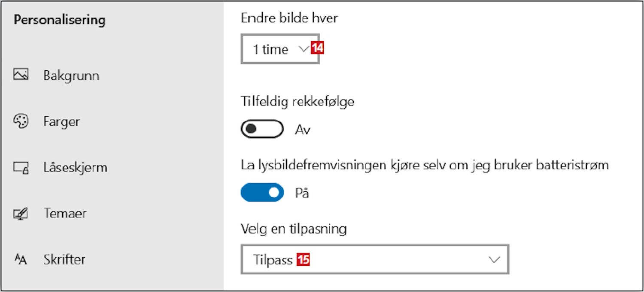
Task: Click red marker number 15
Action: coord(303,259)
